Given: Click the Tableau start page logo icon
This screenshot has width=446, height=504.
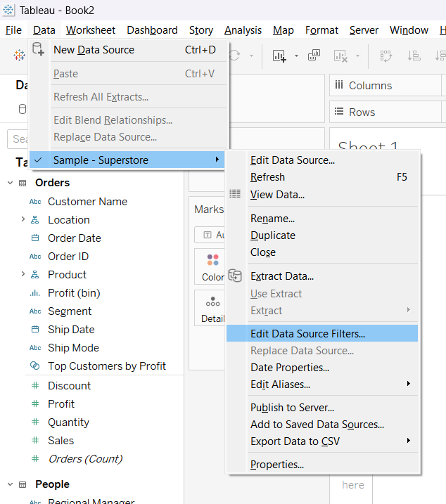Looking at the screenshot, I should (x=19, y=55).
